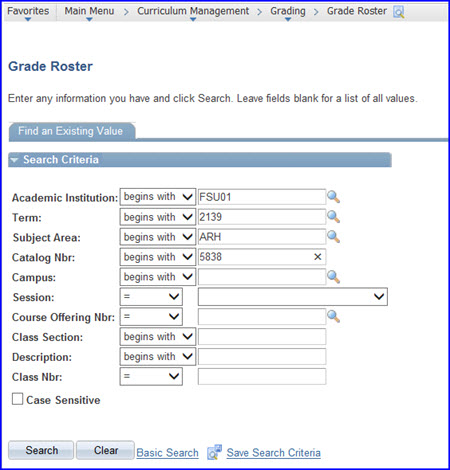Click the Campus input field
The width and height of the screenshot is (450, 470).
click(262, 277)
